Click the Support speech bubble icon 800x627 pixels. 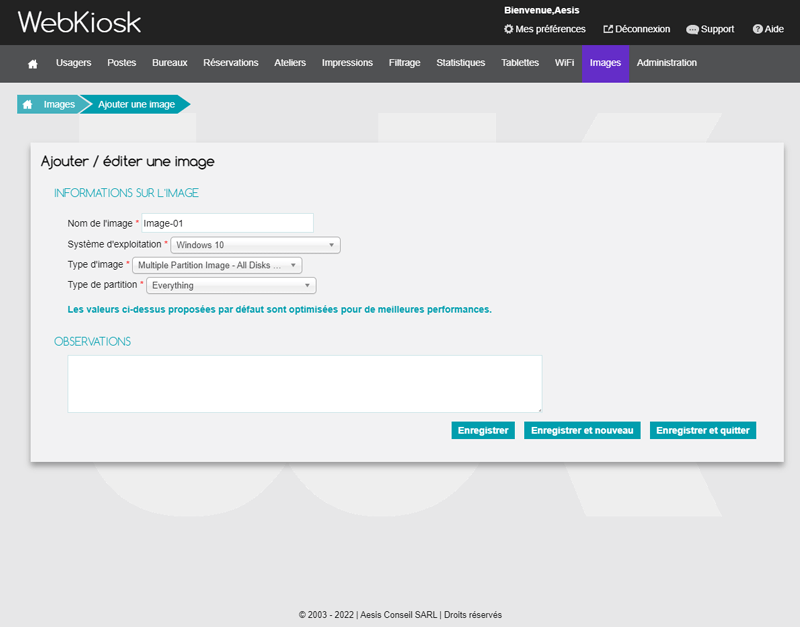tap(692, 30)
